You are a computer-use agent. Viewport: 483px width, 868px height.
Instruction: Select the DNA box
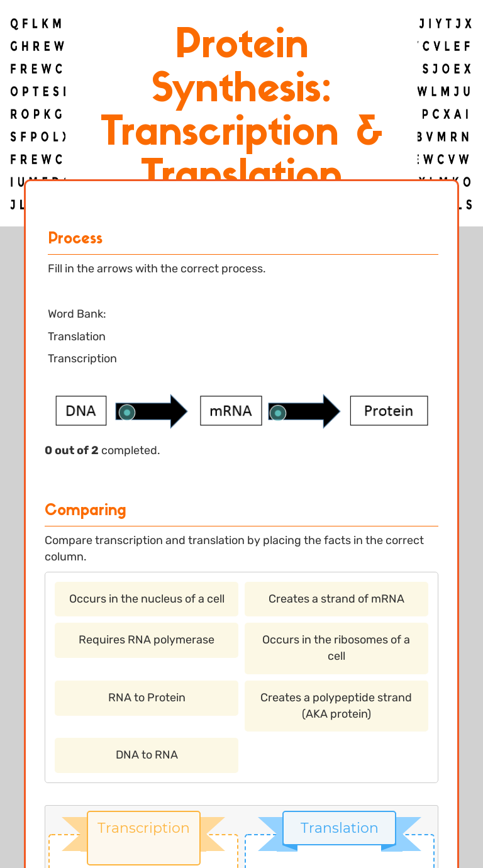[x=81, y=411]
